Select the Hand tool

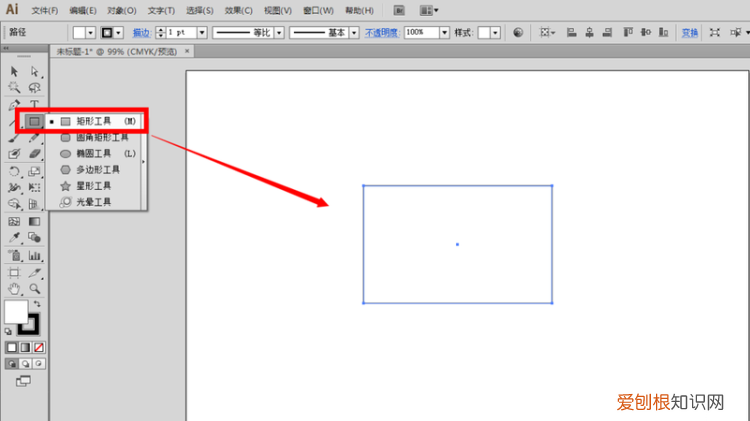click(14, 288)
